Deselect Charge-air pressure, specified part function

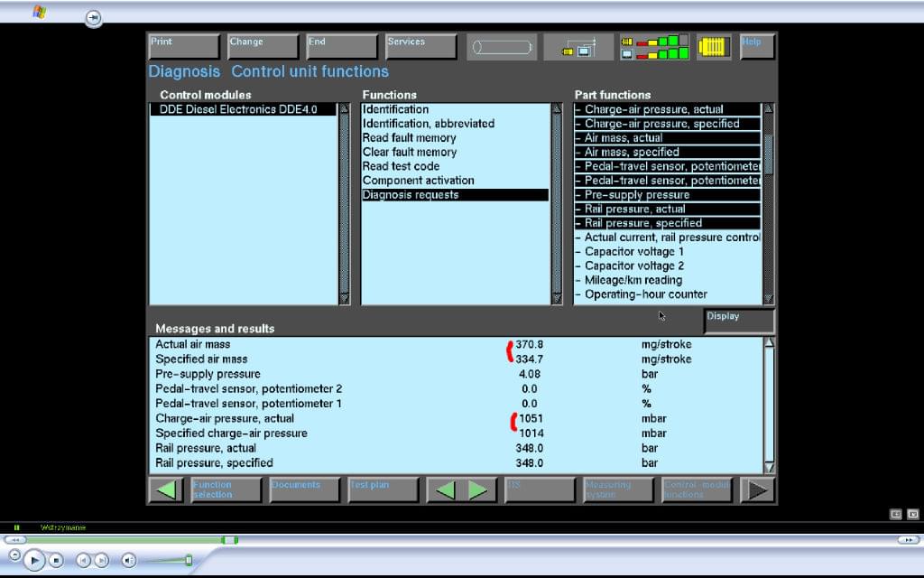667,123
